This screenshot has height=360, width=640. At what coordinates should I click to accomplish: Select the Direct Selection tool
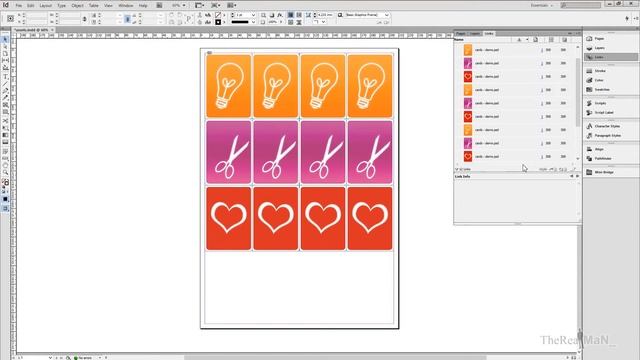(x=5, y=47)
